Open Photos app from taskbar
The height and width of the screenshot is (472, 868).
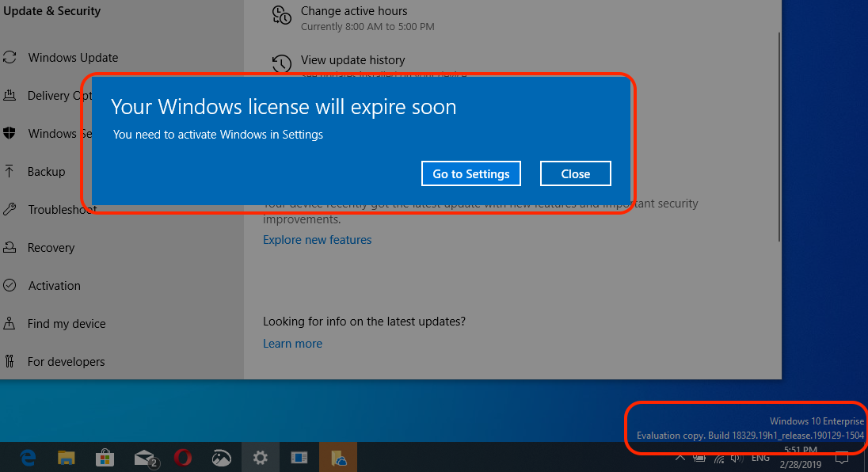222,458
